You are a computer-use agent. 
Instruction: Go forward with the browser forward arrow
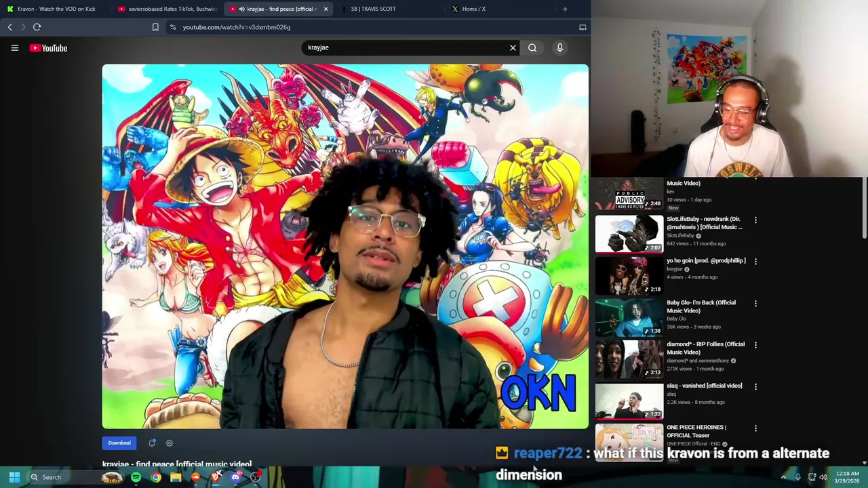coord(22,27)
